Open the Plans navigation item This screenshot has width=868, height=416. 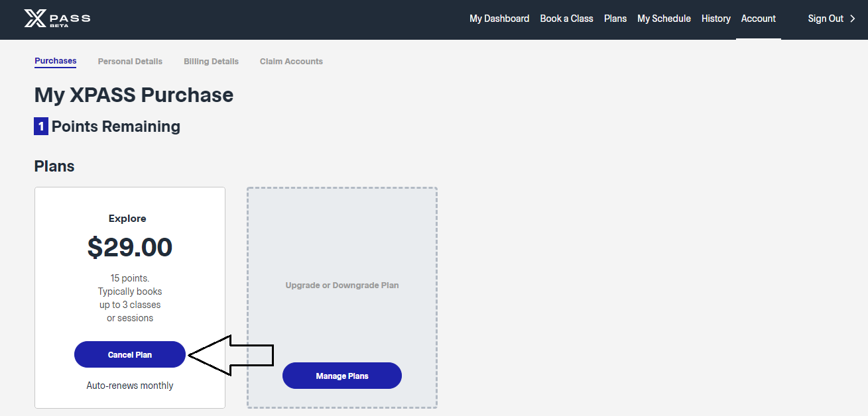click(x=615, y=19)
